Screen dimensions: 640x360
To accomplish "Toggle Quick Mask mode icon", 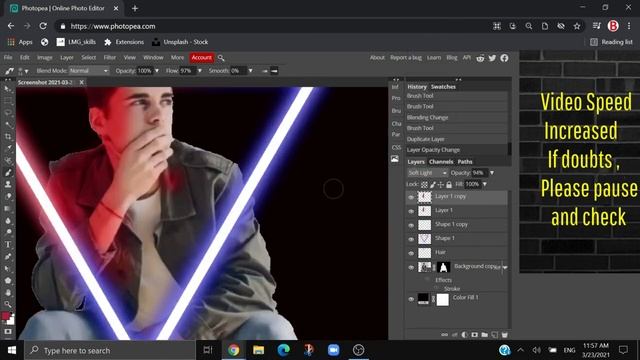I will [x=8, y=331].
